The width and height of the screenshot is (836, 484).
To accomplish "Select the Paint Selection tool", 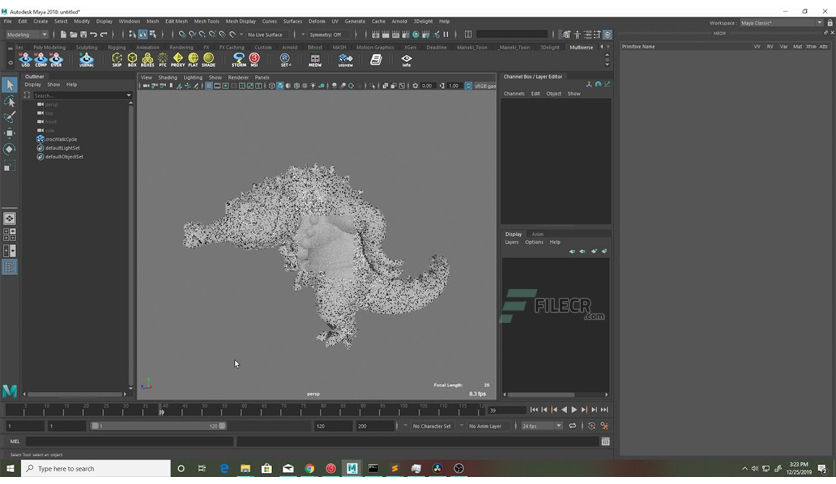I will point(10,117).
